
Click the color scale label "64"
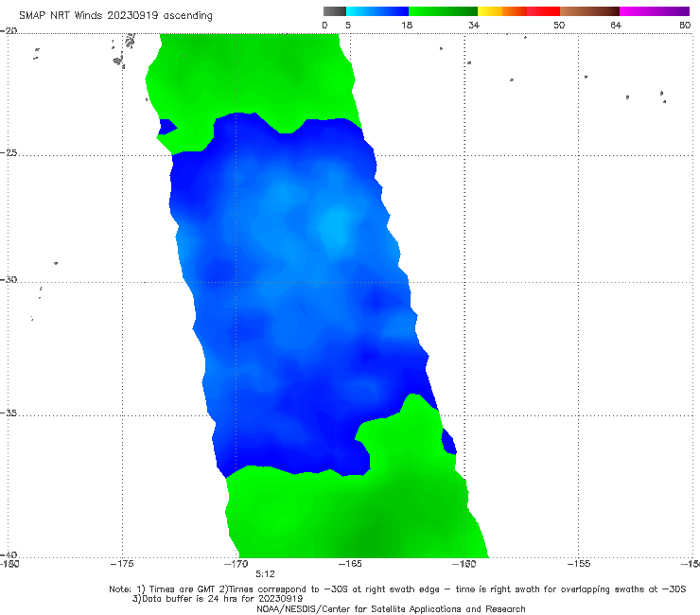pos(616,26)
